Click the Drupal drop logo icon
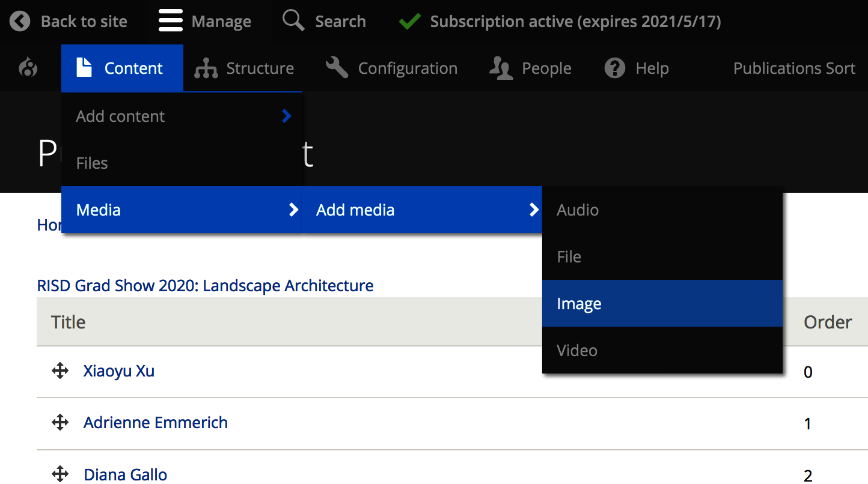The height and width of the screenshot is (484, 868). point(28,68)
